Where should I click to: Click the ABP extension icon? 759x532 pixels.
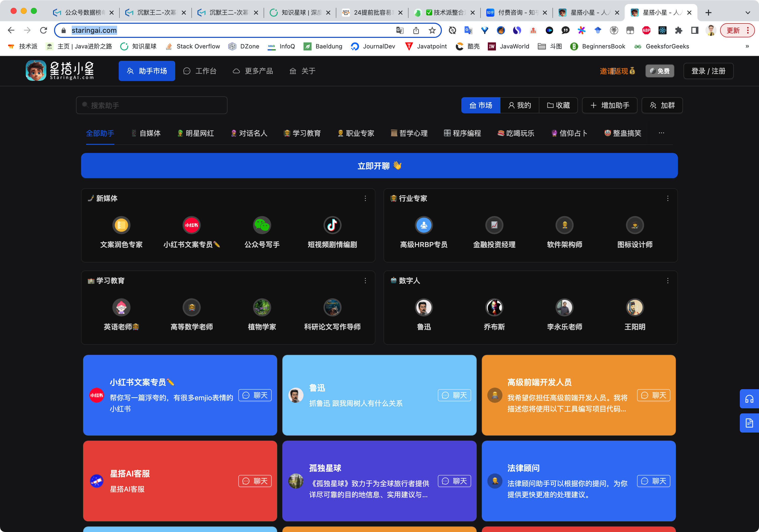pos(646,30)
